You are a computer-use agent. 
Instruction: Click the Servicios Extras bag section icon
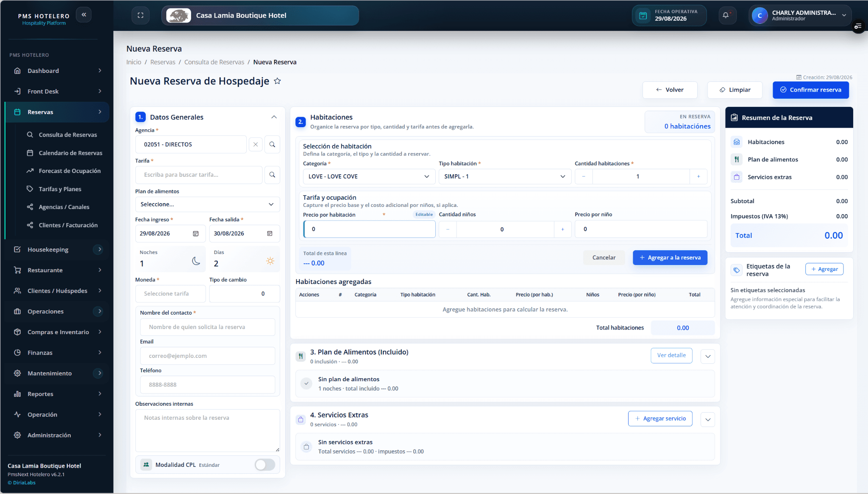pyautogui.click(x=300, y=419)
